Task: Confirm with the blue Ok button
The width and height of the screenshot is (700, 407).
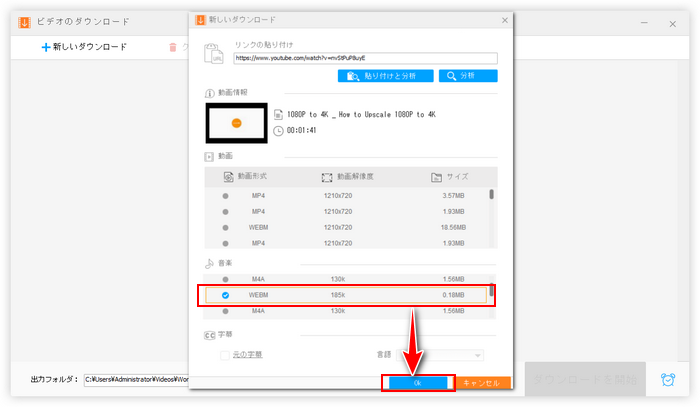Action: pyautogui.click(x=417, y=382)
